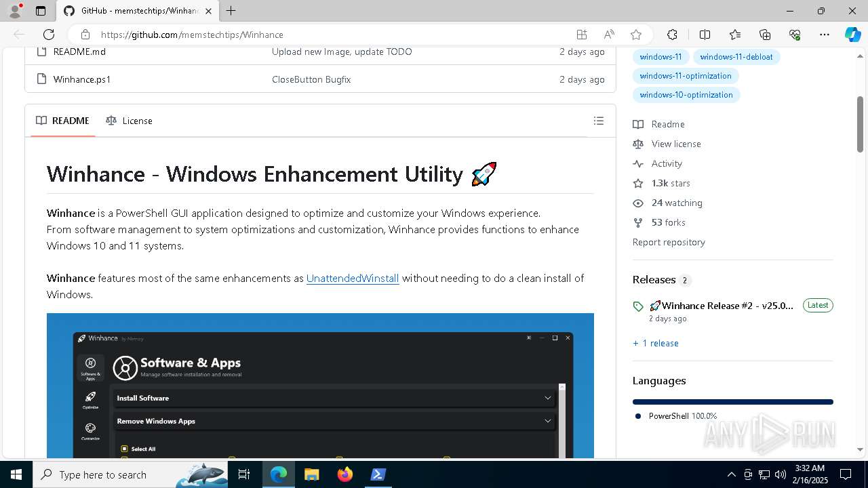Open a new browser tab
Image resolution: width=868 pixels, height=488 pixels.
click(231, 11)
